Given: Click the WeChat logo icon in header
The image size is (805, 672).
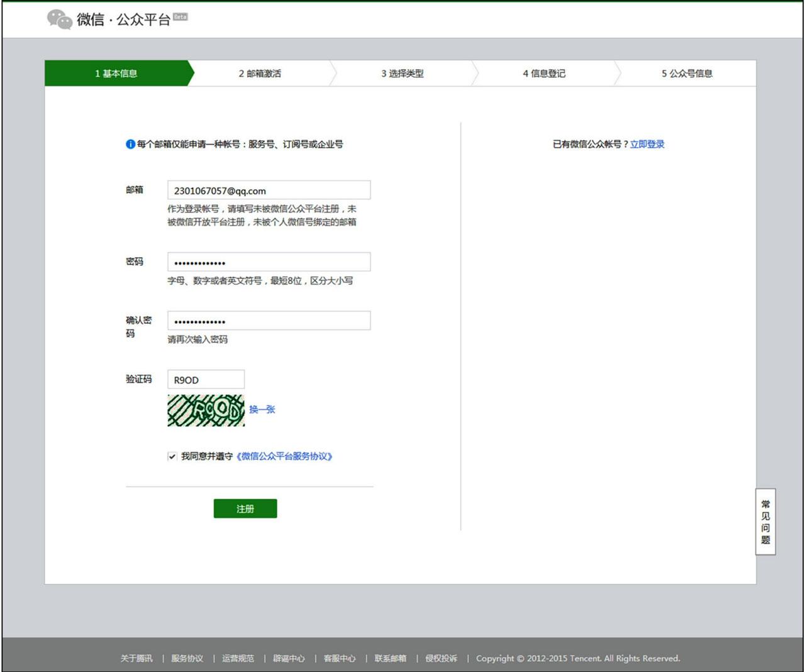Looking at the screenshot, I should pyautogui.click(x=60, y=19).
